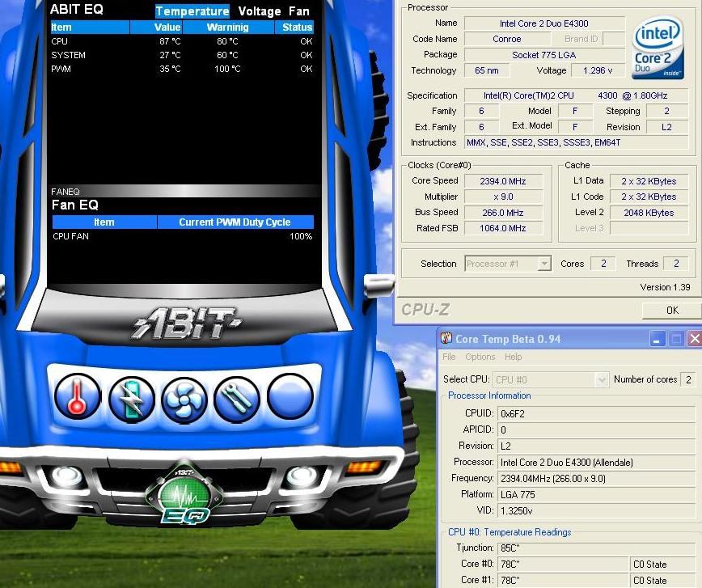Click the 100% PWM duty cycle value
The width and height of the screenshot is (702, 588).
[x=301, y=236]
